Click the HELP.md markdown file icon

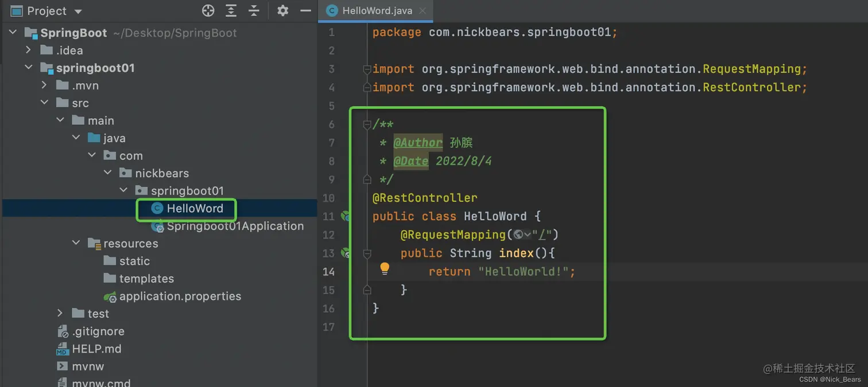pos(63,349)
